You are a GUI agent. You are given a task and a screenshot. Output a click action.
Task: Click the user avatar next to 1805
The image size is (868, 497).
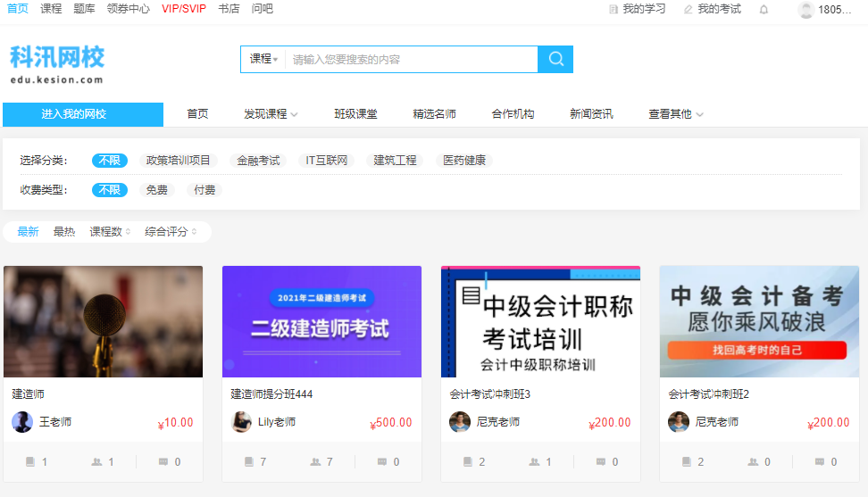coord(805,10)
